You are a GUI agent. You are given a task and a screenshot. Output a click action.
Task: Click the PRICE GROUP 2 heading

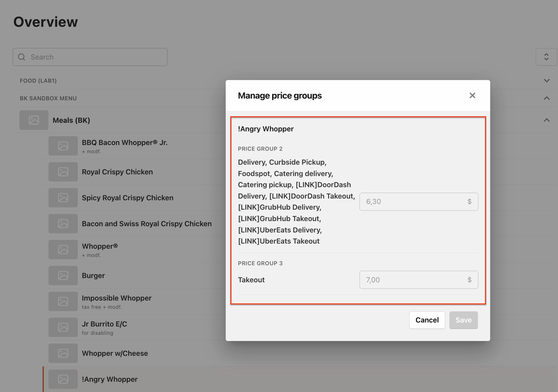pyautogui.click(x=260, y=149)
